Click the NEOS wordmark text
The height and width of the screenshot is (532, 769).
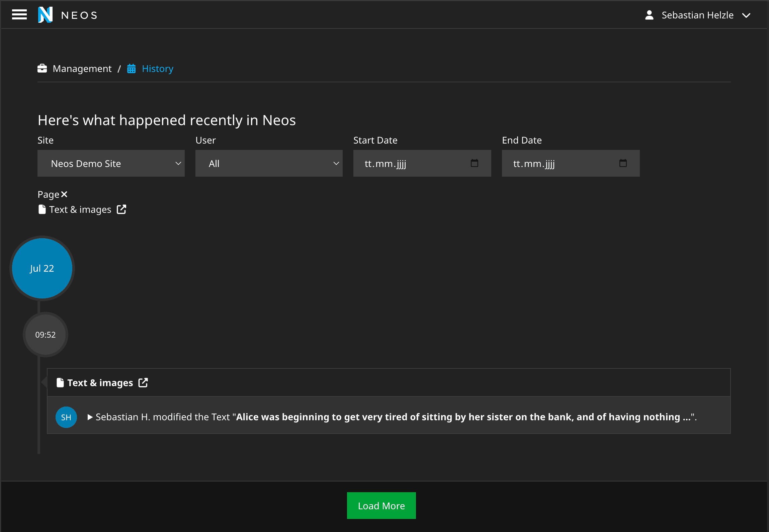pyautogui.click(x=79, y=15)
